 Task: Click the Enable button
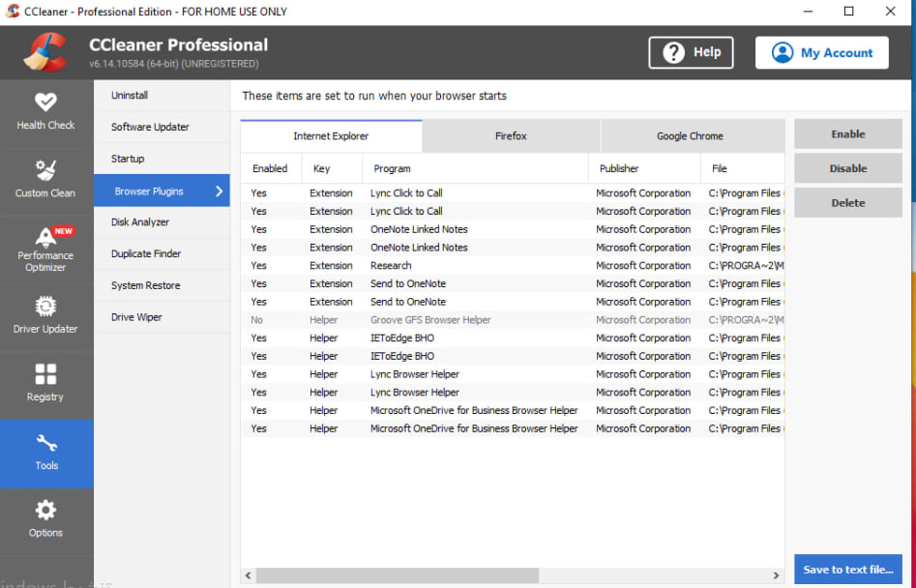pyautogui.click(x=847, y=134)
